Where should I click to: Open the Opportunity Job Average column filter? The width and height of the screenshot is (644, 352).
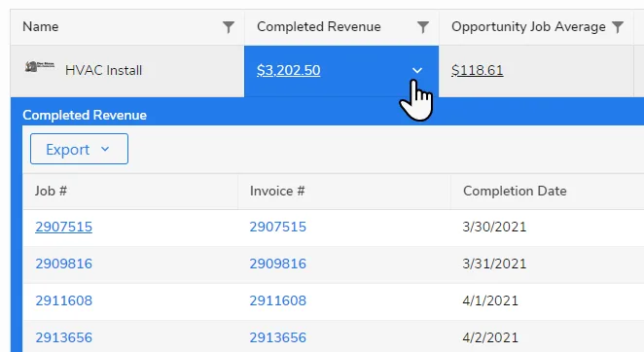coord(618,27)
